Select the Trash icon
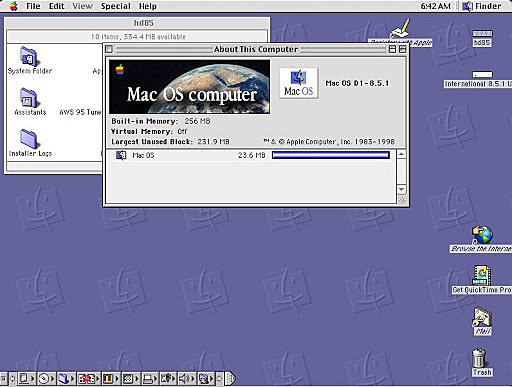512x387 pixels. coord(480,358)
